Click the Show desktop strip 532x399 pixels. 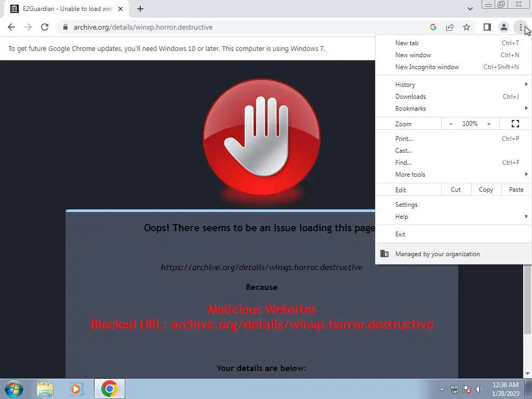[528, 389]
